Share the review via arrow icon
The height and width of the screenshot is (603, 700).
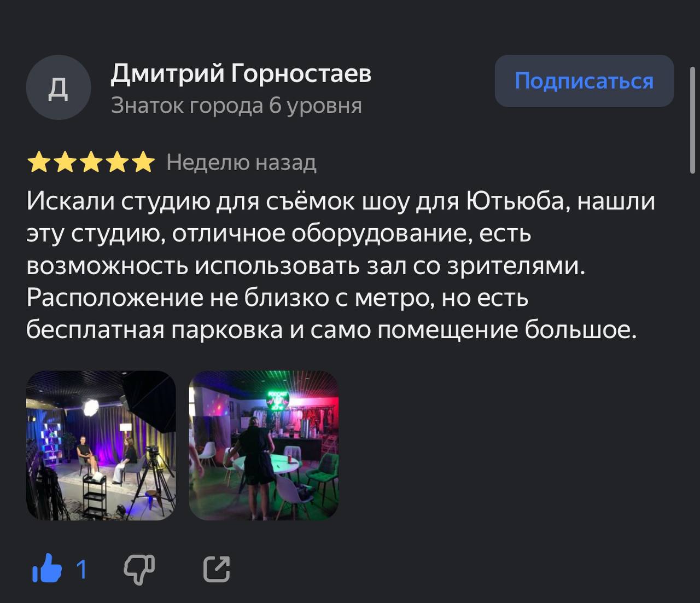(217, 569)
